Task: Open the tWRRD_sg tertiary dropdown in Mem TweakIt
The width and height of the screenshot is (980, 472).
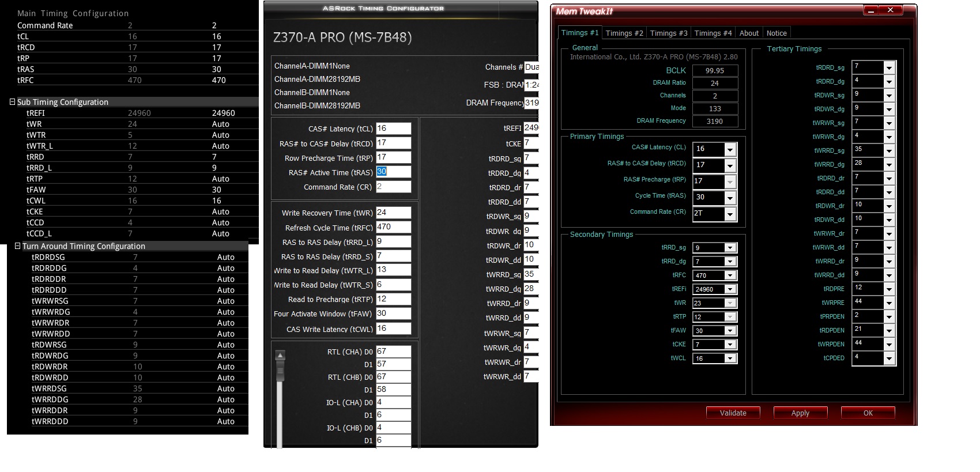Action: [889, 150]
